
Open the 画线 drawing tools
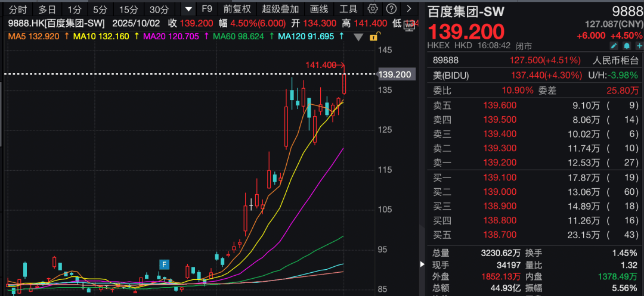pyautogui.click(x=319, y=9)
